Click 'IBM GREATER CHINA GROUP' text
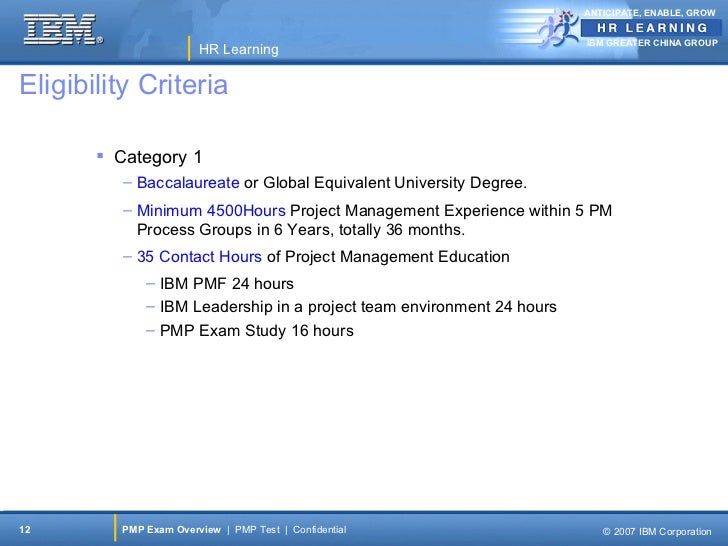 coord(652,43)
